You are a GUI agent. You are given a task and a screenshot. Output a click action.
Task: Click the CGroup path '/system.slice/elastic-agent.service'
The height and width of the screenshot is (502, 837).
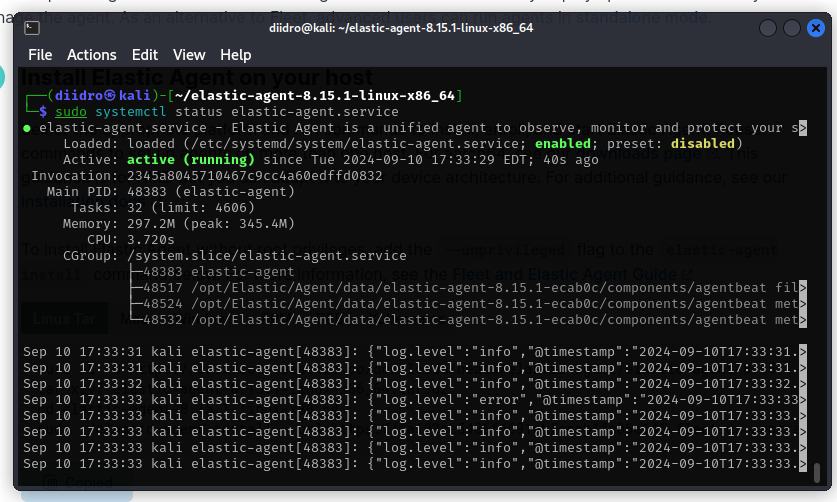coord(266,256)
